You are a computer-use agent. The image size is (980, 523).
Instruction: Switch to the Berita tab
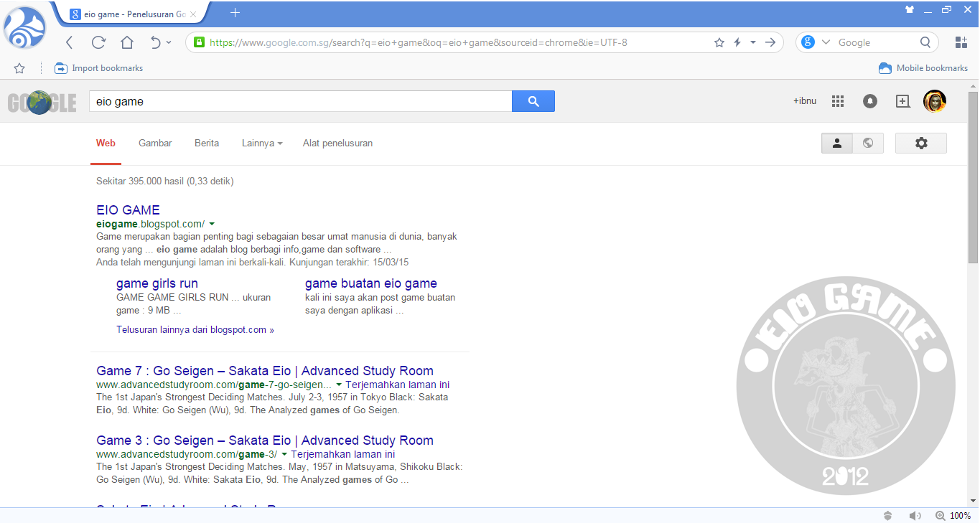pyautogui.click(x=207, y=143)
